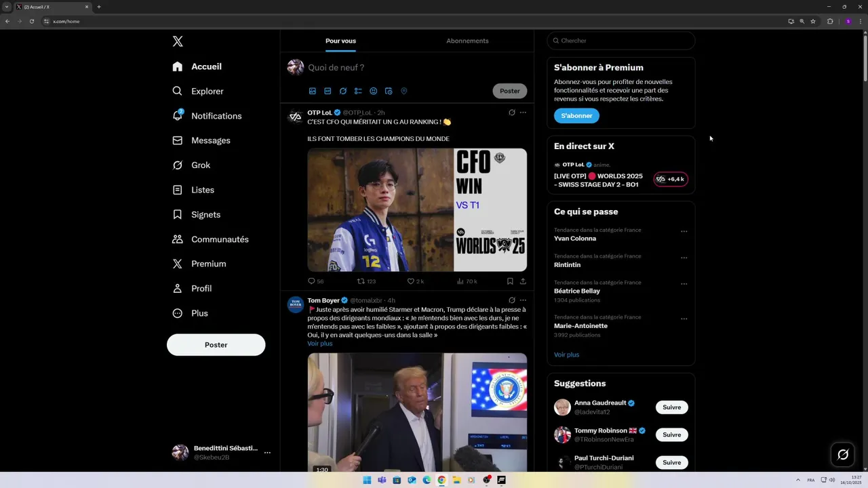The width and height of the screenshot is (868, 488).
Task: Click the small Poster button in composer
Action: pos(509,91)
